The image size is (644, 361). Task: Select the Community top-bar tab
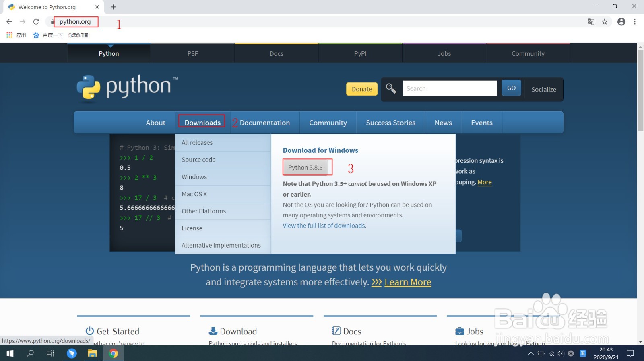click(528, 53)
